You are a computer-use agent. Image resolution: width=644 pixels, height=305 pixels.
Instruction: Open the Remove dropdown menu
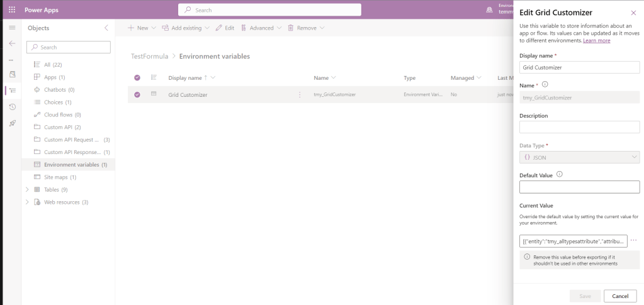306,28
